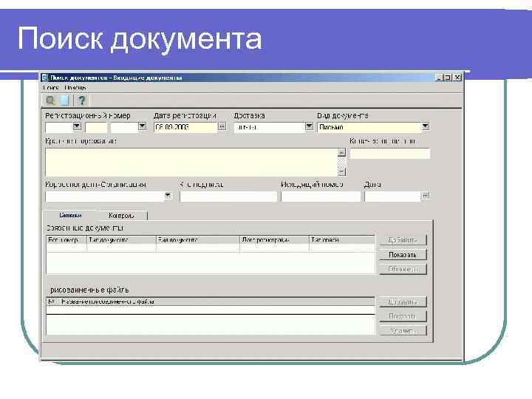Click the Обновить button
Image resolution: width=532 pixels, height=399 pixels.
(x=403, y=270)
